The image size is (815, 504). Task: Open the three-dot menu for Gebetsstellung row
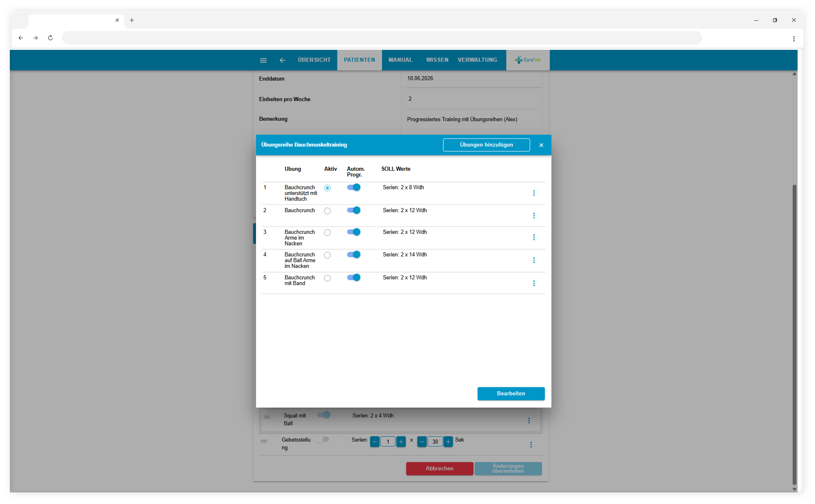[x=531, y=444]
